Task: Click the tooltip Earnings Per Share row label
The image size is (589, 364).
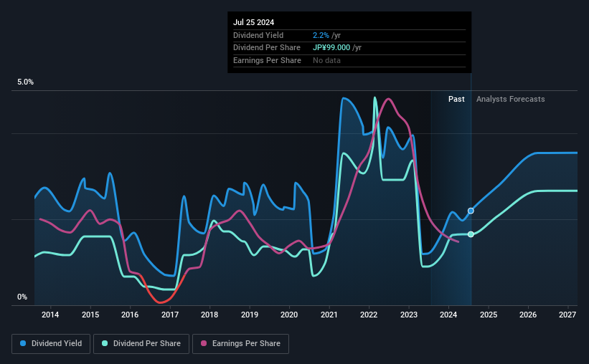Action: tap(267, 60)
